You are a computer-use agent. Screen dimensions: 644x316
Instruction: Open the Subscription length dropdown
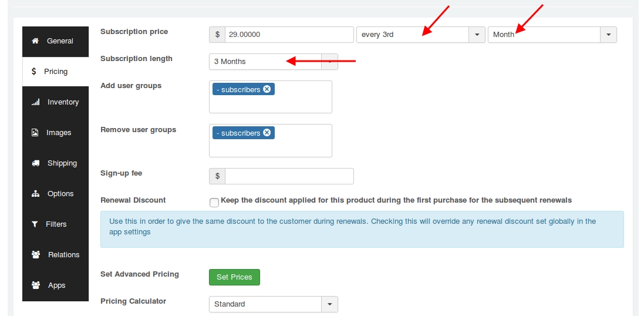coord(329,61)
